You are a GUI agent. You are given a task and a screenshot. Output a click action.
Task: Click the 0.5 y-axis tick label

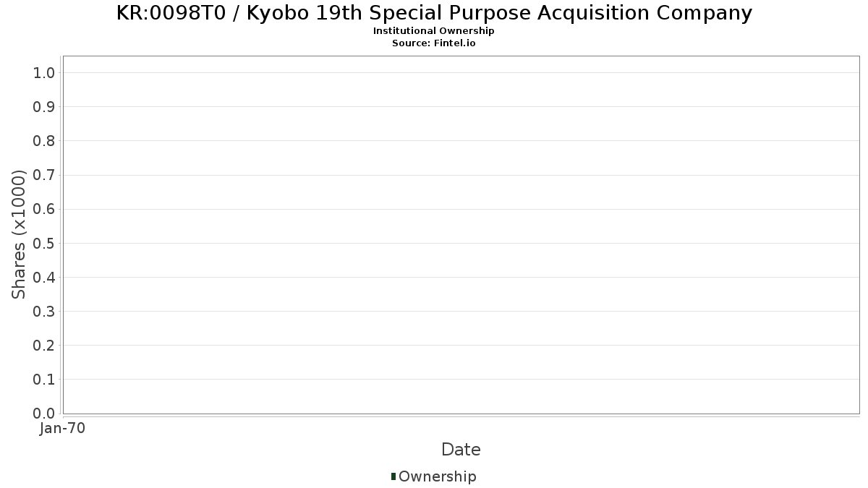coord(44,243)
